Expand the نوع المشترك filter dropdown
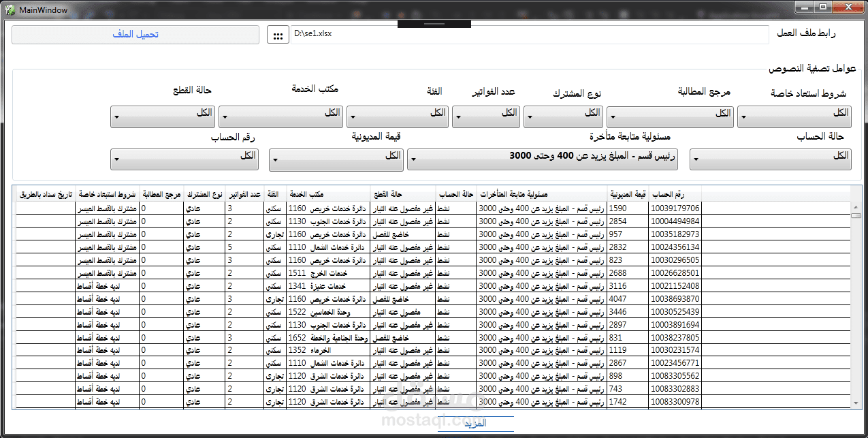Image resolution: width=868 pixels, height=438 pixels. (564, 116)
